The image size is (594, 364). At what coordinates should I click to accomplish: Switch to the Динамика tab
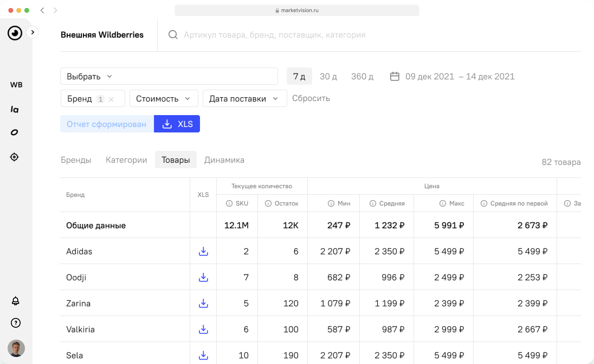tap(224, 160)
